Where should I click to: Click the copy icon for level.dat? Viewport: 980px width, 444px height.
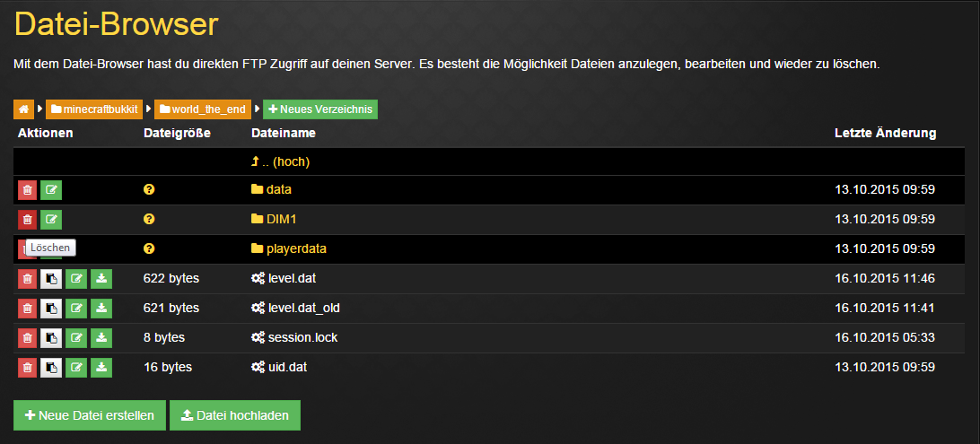pos(51,278)
